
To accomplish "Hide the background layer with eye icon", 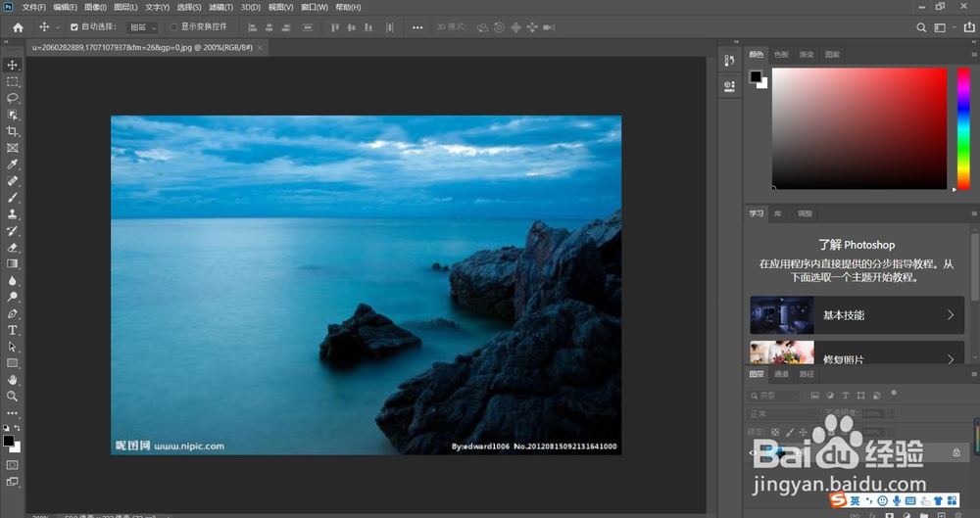I will (753, 452).
